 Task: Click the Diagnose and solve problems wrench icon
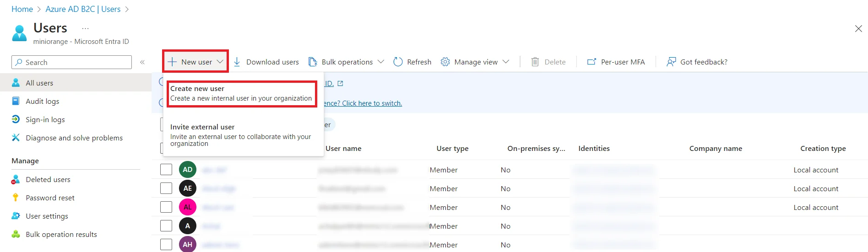pyautogui.click(x=16, y=138)
